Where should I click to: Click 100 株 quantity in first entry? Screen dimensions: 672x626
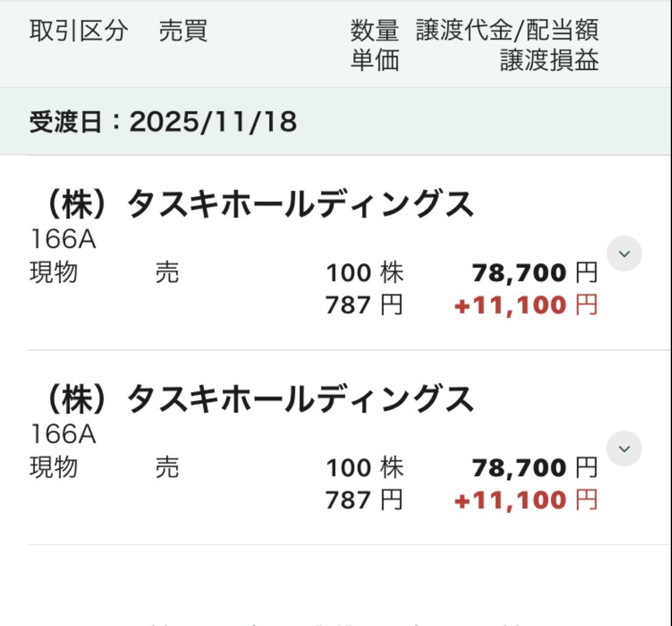[365, 273]
